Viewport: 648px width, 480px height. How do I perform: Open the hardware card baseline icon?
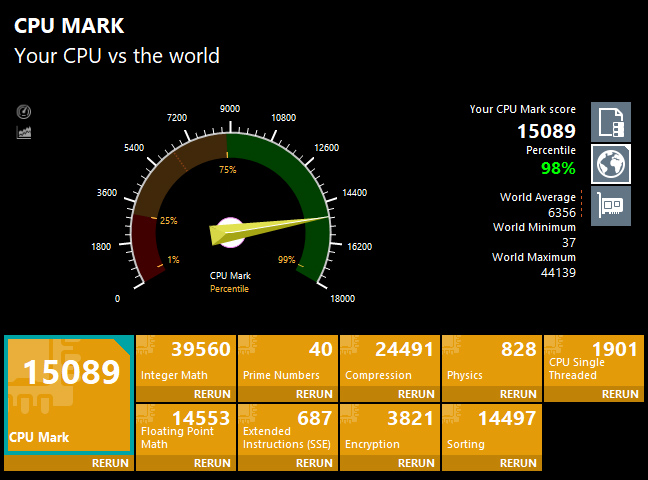[611, 206]
